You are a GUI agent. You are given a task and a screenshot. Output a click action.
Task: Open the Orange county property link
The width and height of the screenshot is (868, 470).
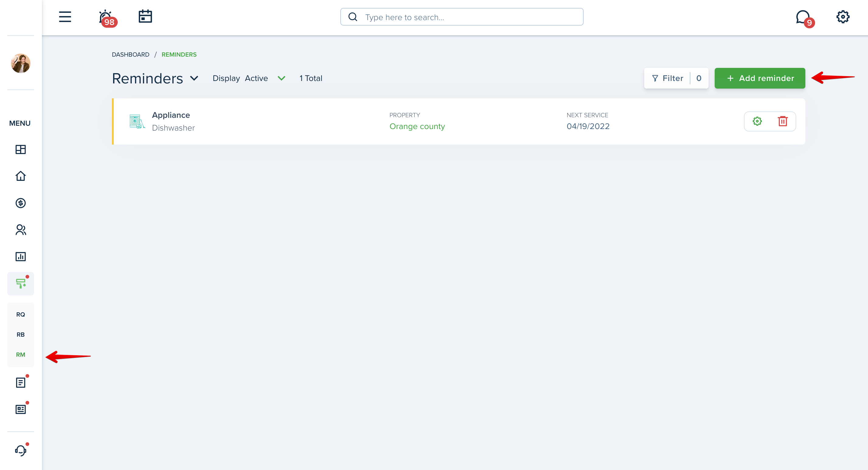click(x=417, y=126)
